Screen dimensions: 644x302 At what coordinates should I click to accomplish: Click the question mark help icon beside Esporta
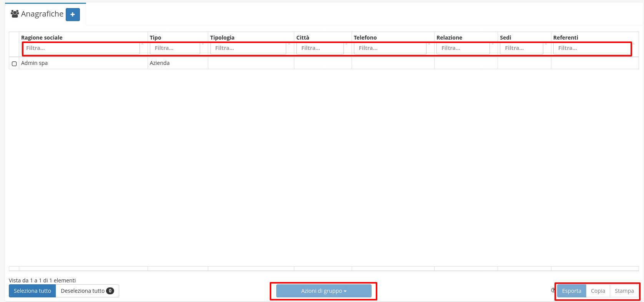point(553,290)
